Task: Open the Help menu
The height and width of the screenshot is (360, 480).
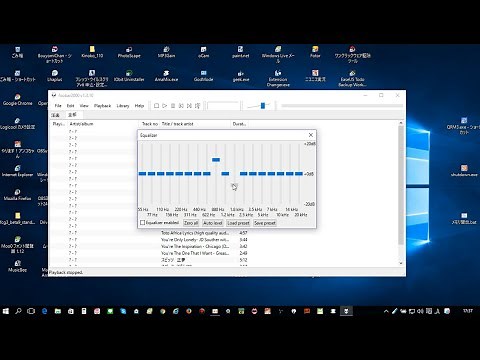Action: point(139,106)
